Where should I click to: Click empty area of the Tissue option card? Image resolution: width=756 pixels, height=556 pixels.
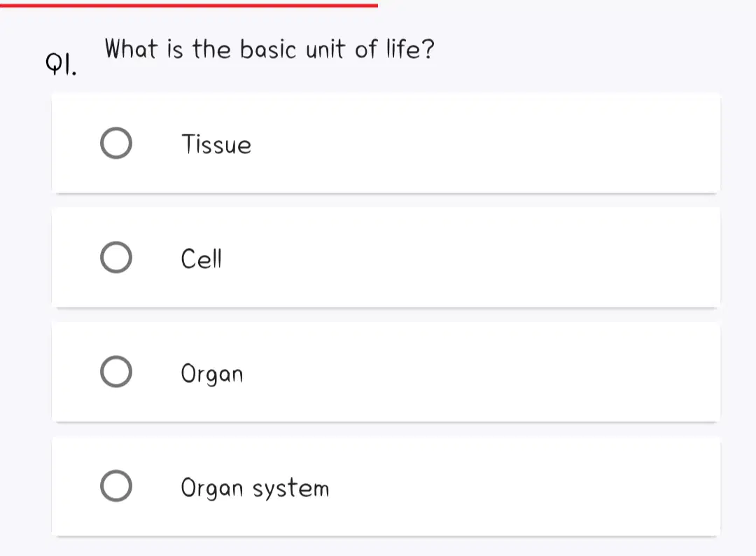[482, 144]
